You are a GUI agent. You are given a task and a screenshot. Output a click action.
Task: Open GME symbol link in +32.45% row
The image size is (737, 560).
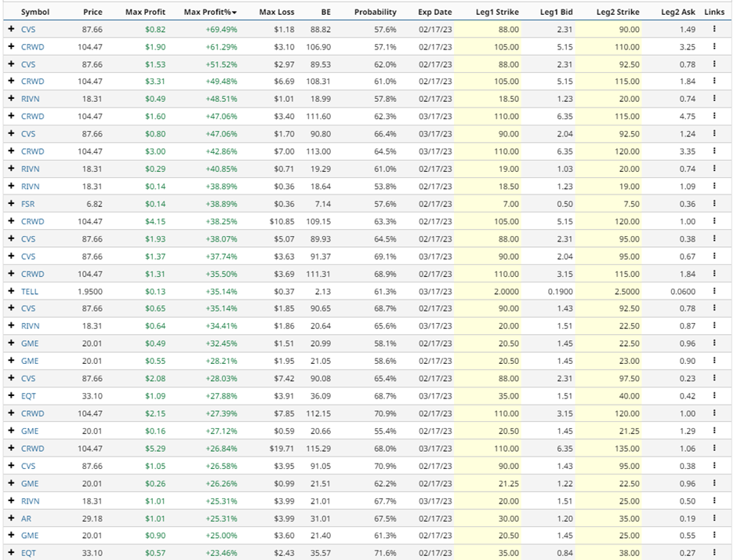tap(30, 344)
